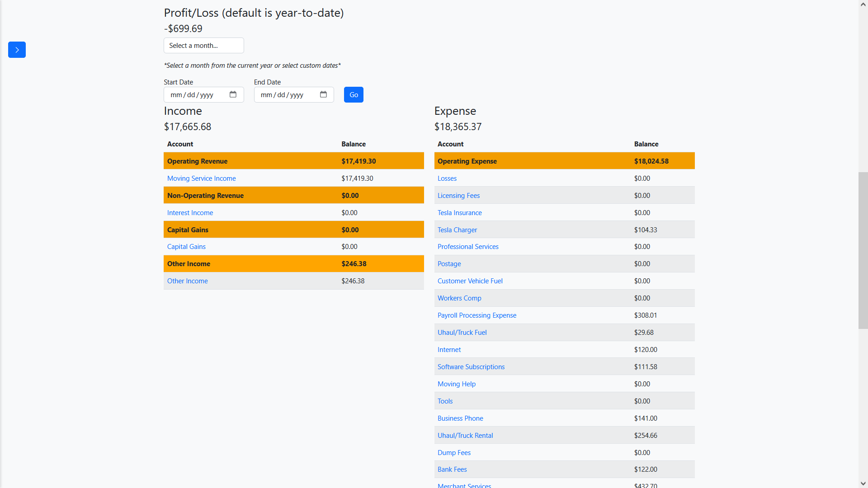Click the scroll-down arrow on the scrollbar
Screen dimensions: 868x488
coord(863,483)
